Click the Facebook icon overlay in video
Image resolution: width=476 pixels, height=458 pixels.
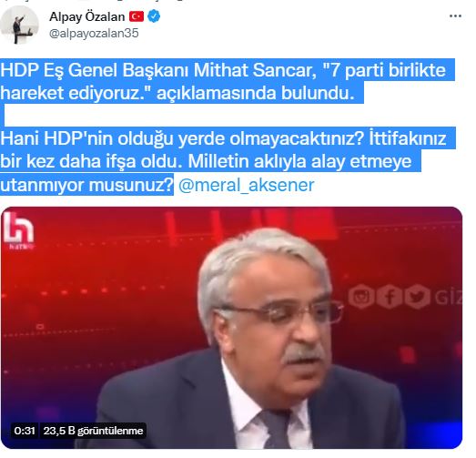click(390, 297)
